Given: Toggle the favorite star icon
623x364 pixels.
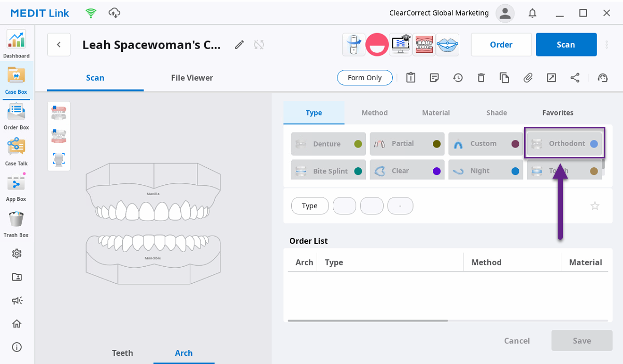Looking at the screenshot, I should [x=595, y=206].
